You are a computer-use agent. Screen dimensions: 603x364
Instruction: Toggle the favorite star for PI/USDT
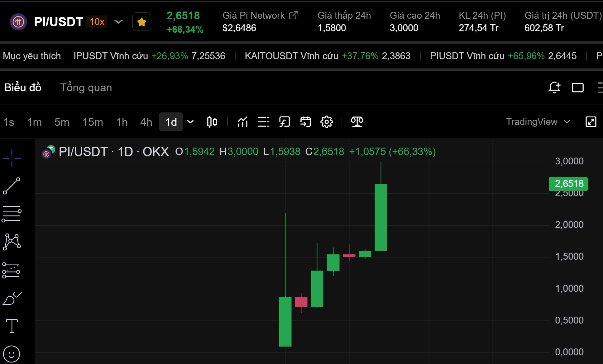(x=142, y=22)
